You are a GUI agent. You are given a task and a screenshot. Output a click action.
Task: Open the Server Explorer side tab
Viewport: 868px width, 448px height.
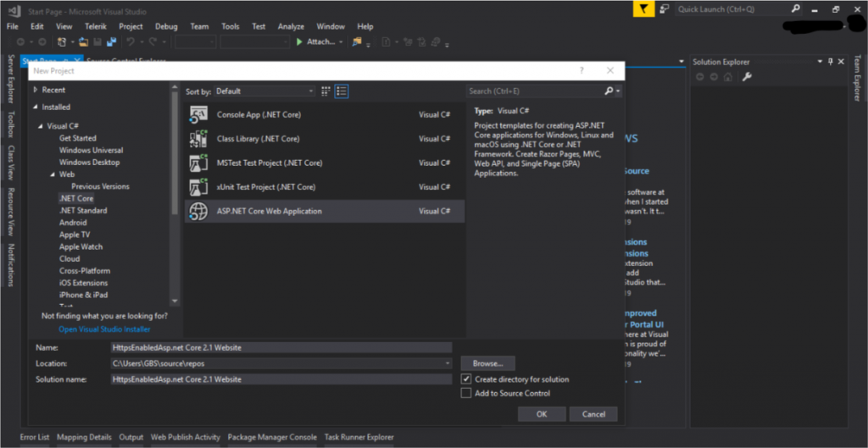10,79
